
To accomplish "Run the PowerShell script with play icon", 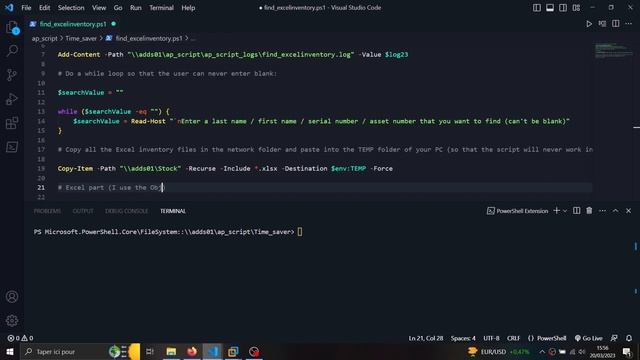I will pyautogui.click(x=589, y=24).
